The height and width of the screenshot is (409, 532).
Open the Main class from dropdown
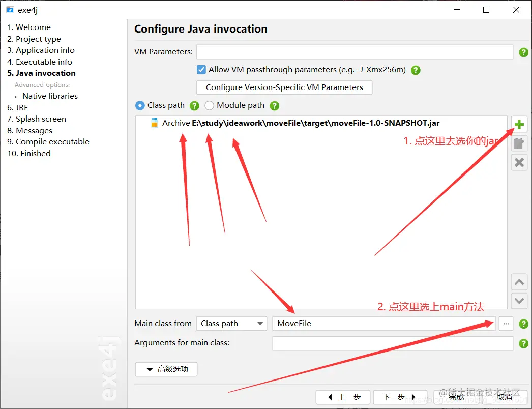click(232, 324)
